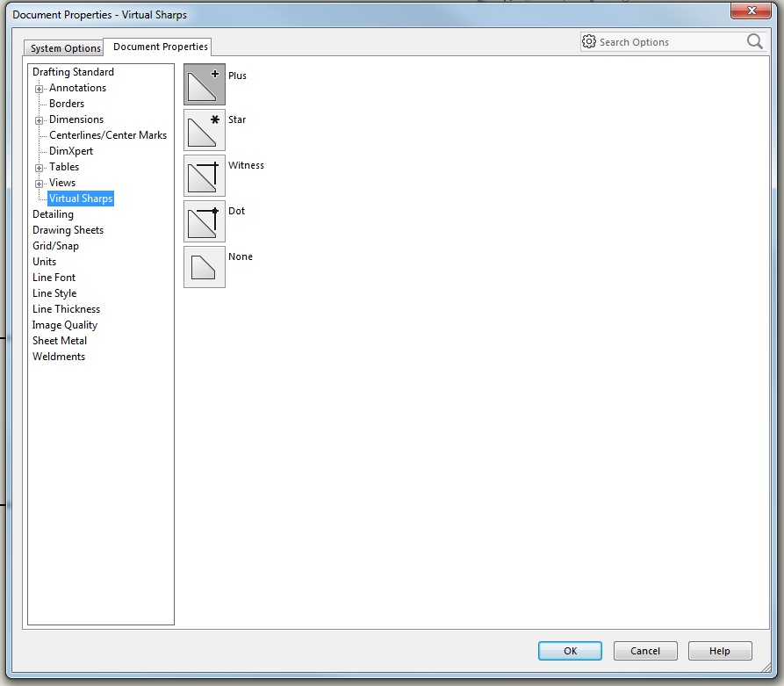Click the Witness style label text
The image size is (784, 686).
pyautogui.click(x=246, y=165)
